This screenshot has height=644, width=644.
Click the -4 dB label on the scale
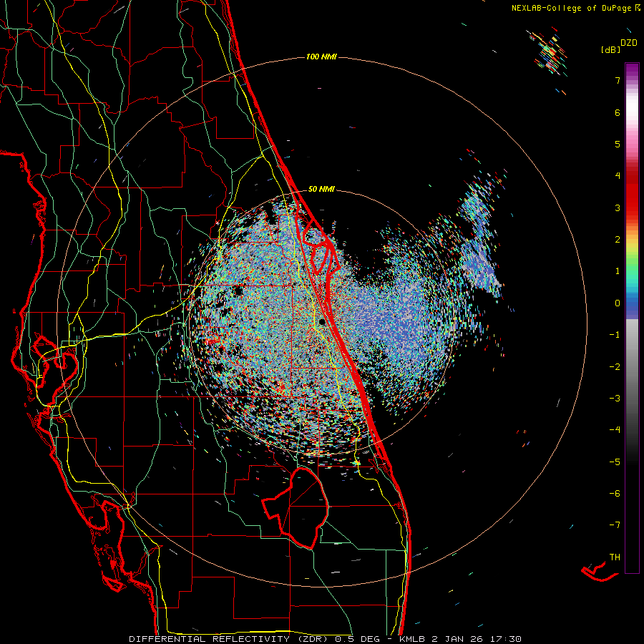[x=615, y=430]
